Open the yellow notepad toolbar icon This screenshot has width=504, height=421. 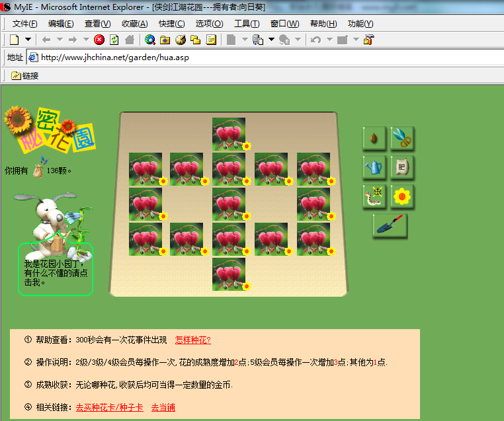[211, 40]
